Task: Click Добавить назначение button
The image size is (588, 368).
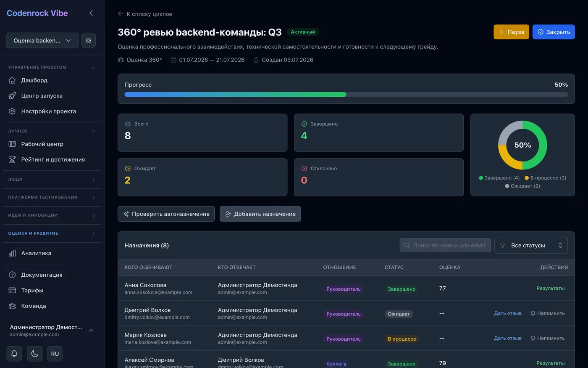Action: (260, 214)
